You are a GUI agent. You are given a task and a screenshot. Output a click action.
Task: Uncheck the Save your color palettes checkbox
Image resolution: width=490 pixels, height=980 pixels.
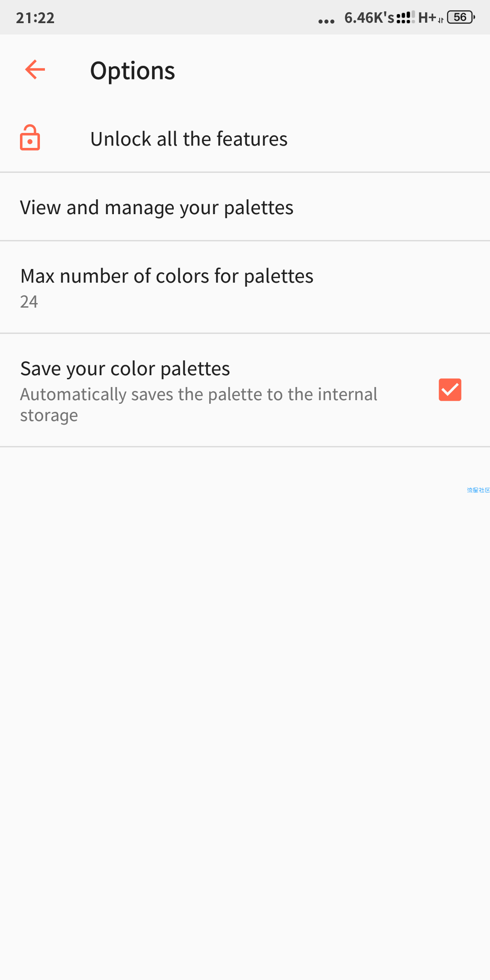click(x=450, y=390)
